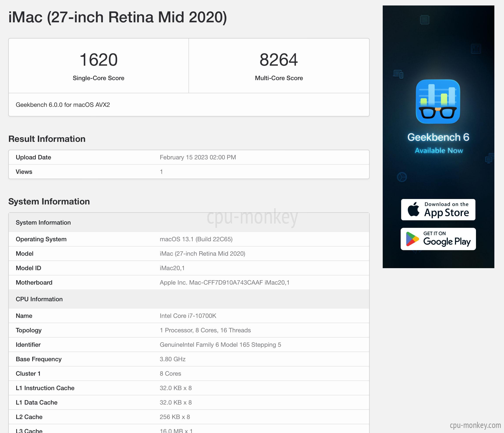Select the 256 KB x 8 value
Viewport: 504px width, 433px height.
tap(175, 417)
